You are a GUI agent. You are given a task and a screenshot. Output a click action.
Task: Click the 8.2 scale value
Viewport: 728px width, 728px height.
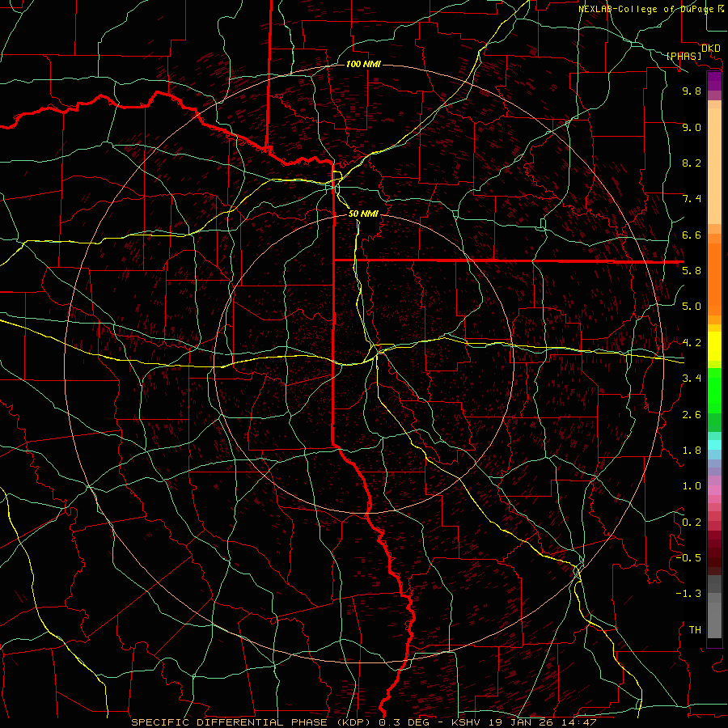click(x=692, y=163)
